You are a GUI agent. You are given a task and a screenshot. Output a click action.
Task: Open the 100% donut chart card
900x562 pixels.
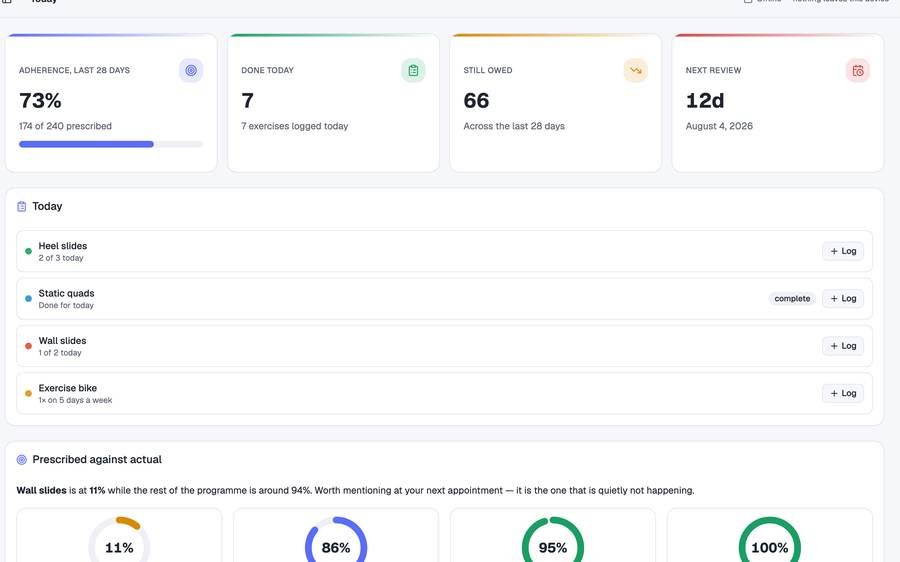coord(770,535)
